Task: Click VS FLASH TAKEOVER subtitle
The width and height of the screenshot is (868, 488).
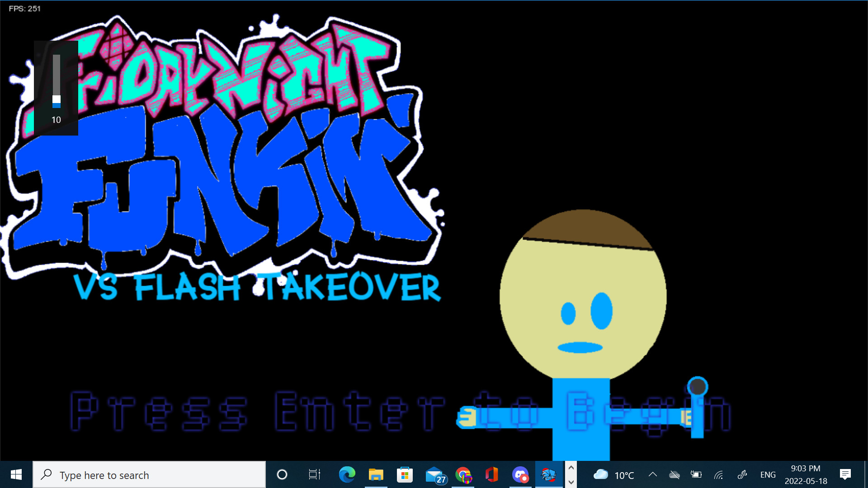Action: (x=257, y=287)
